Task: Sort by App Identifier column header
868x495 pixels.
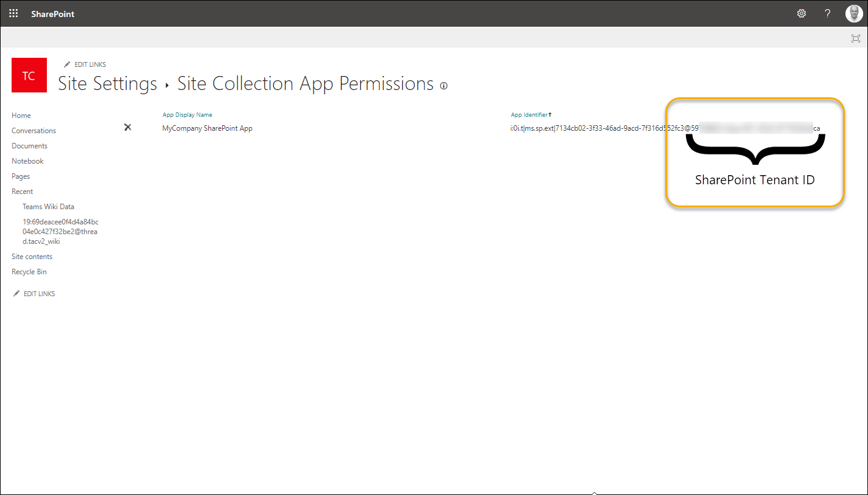Action: 531,115
